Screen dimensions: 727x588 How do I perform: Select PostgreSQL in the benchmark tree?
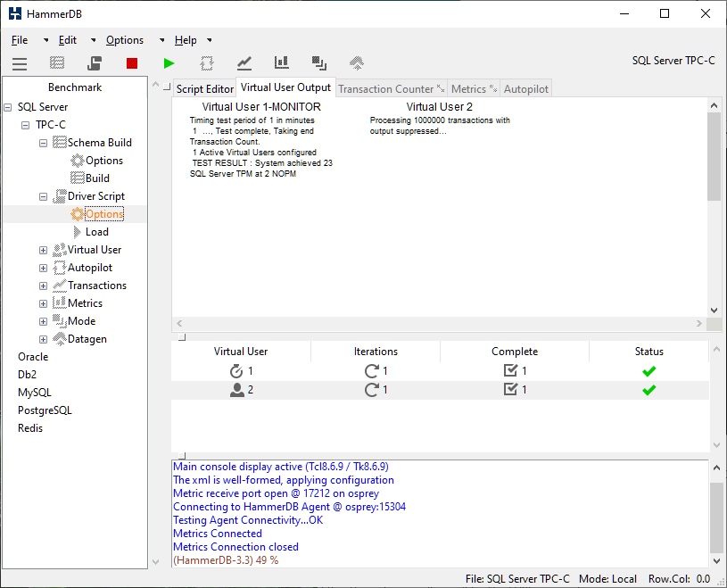[x=45, y=410]
